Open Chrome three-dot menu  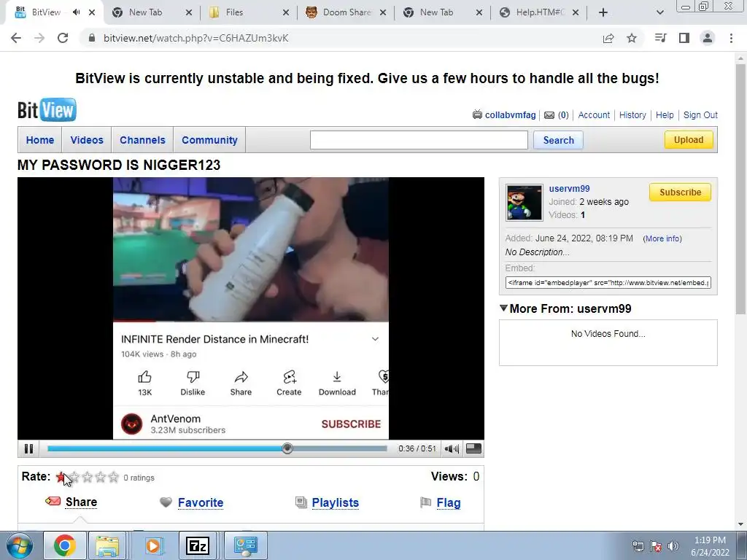[x=731, y=38]
